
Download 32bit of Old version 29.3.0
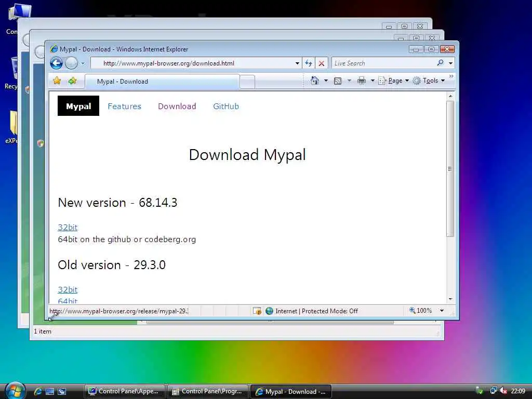pos(68,290)
